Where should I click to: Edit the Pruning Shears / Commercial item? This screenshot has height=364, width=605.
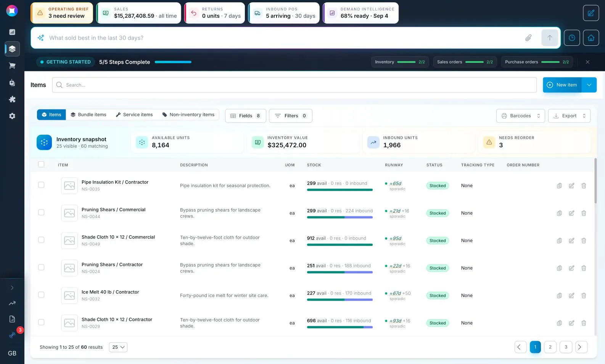pos(571,213)
